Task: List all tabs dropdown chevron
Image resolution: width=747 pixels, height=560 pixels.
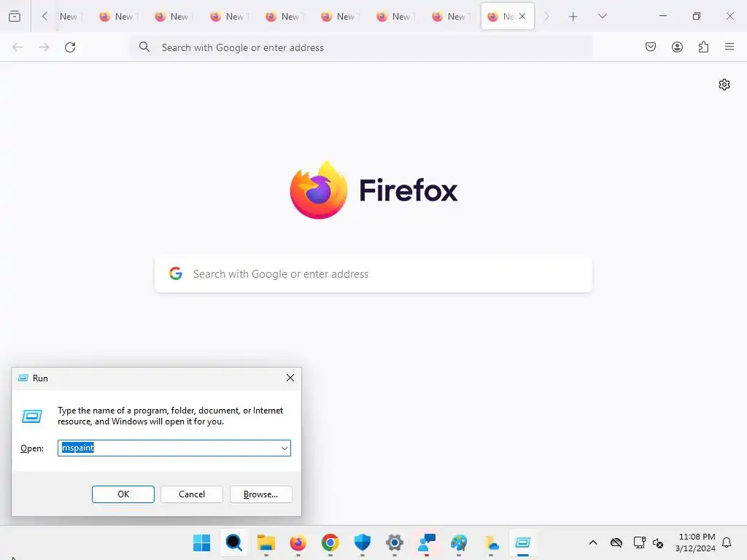Action: 602,16
